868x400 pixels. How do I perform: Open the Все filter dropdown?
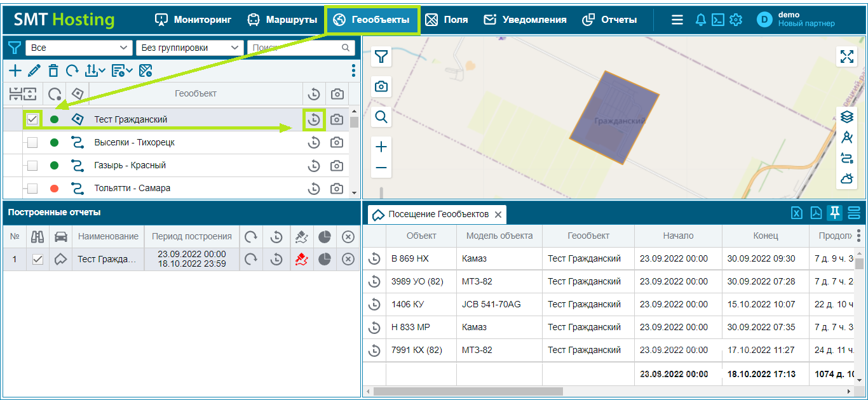(78, 48)
